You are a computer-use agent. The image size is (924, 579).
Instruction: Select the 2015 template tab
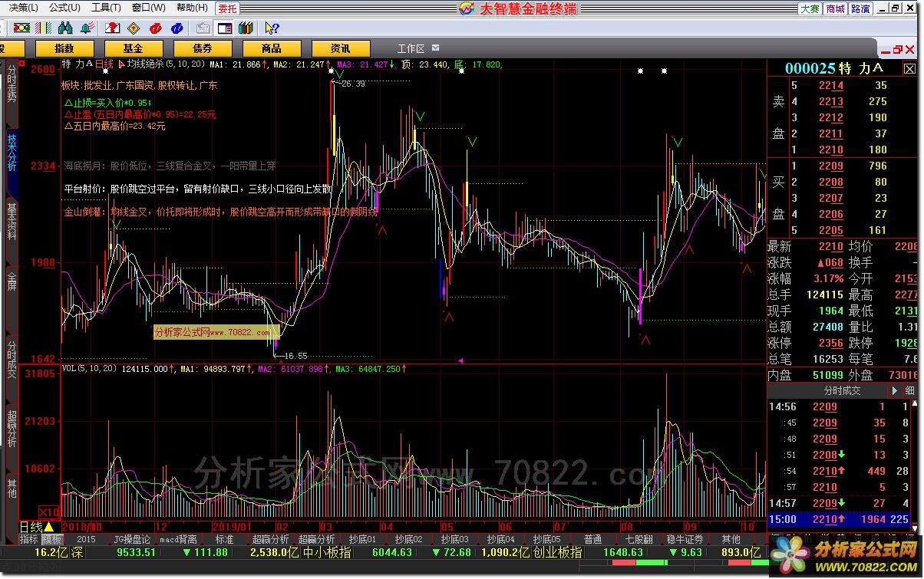click(86, 539)
